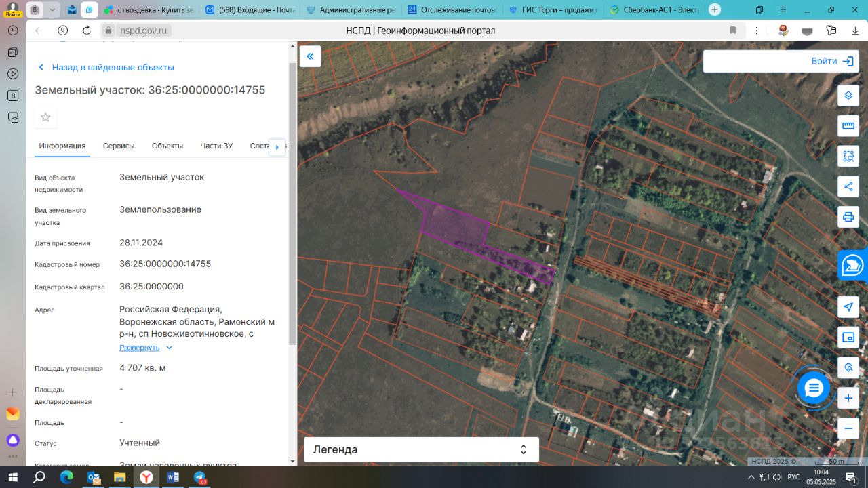
Task: Bookmark this page in address bar
Action: tap(733, 30)
